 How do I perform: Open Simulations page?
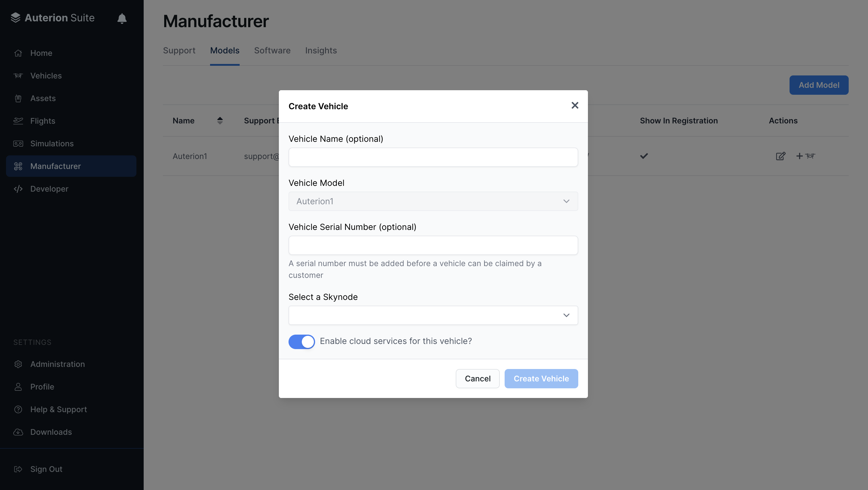coord(52,143)
